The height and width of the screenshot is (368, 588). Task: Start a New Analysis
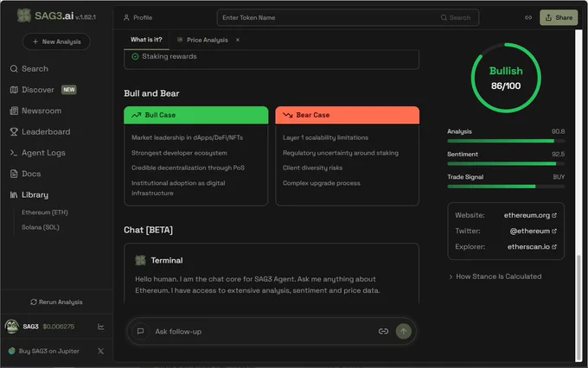(56, 41)
